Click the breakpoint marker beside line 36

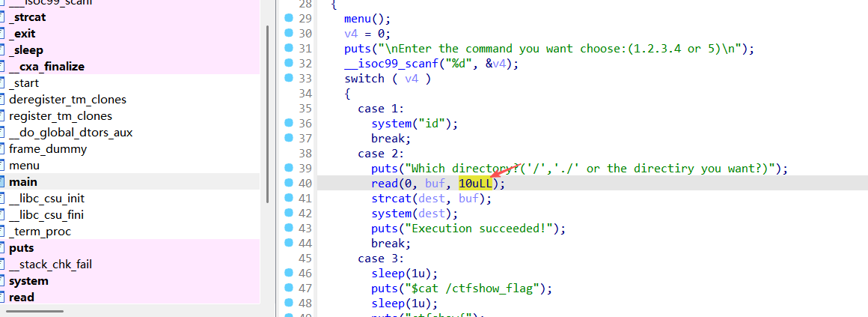289,123
